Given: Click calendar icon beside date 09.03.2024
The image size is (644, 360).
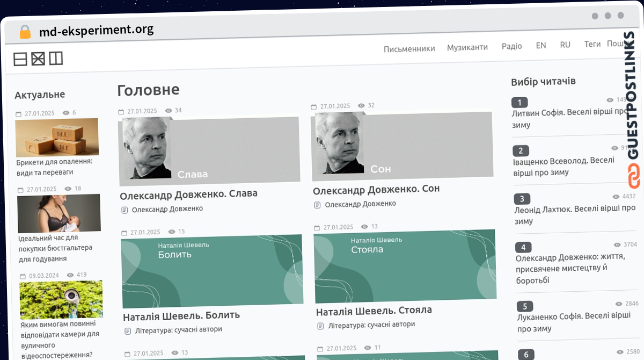Looking at the screenshot, I should [x=24, y=276].
